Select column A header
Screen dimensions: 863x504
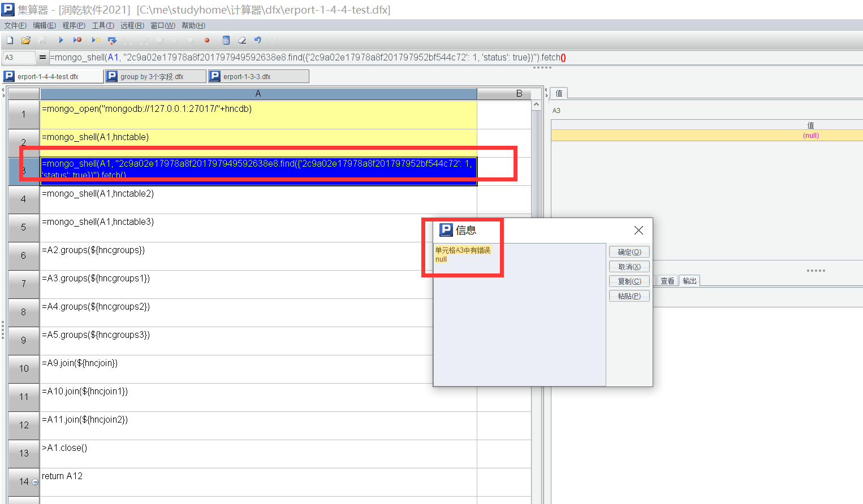click(x=258, y=94)
